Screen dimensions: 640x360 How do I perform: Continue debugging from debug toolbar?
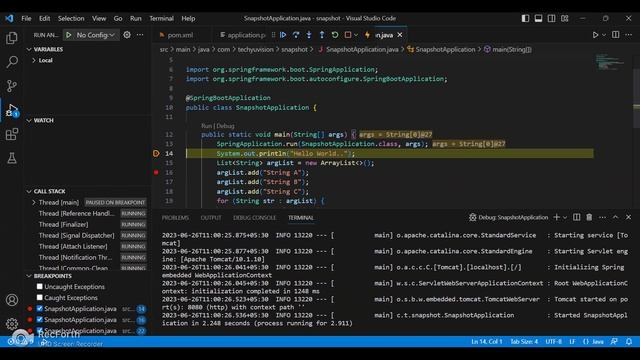(283, 35)
